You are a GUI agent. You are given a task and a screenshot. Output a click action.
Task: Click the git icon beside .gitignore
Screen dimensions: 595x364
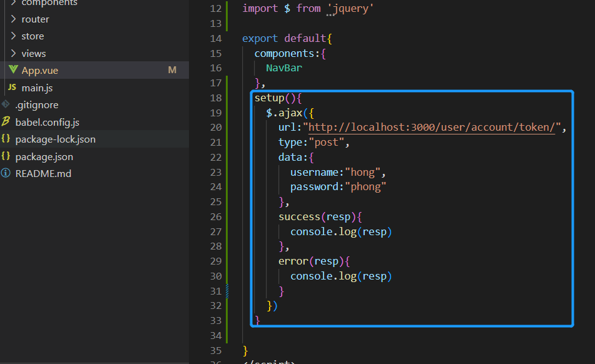point(6,104)
